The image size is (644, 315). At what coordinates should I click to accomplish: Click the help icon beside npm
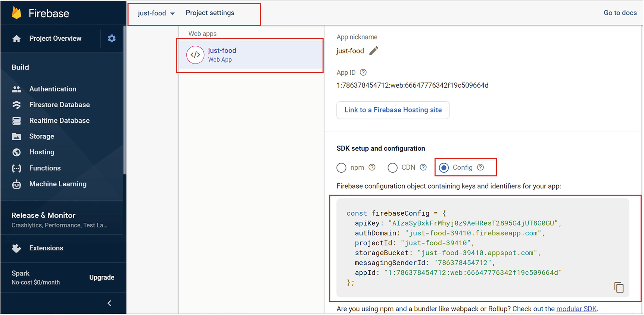pos(372,167)
